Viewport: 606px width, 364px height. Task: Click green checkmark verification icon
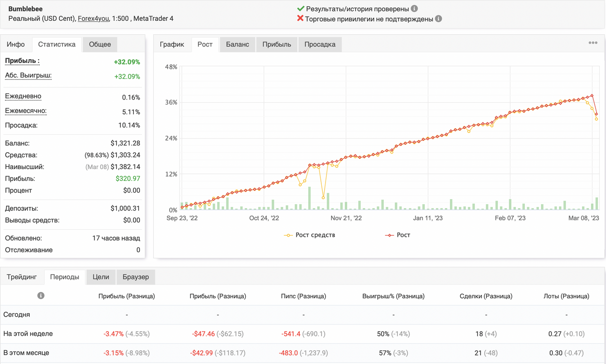[x=301, y=8]
